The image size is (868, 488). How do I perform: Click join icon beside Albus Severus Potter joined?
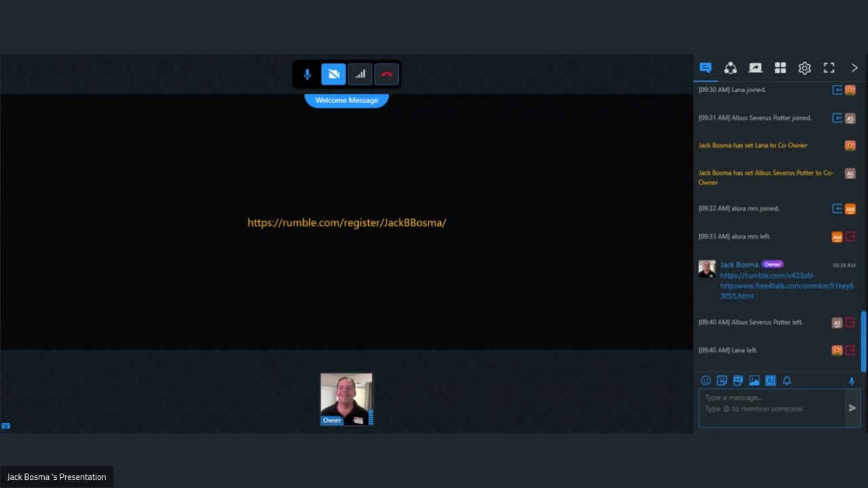coord(837,118)
